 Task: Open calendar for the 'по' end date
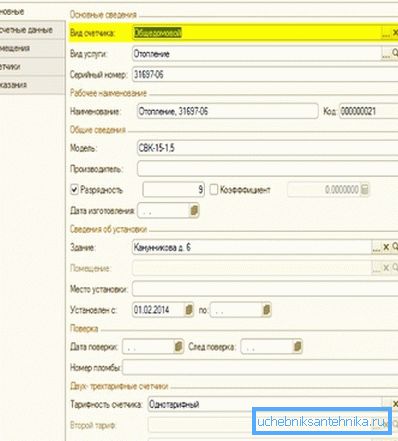click(x=266, y=310)
